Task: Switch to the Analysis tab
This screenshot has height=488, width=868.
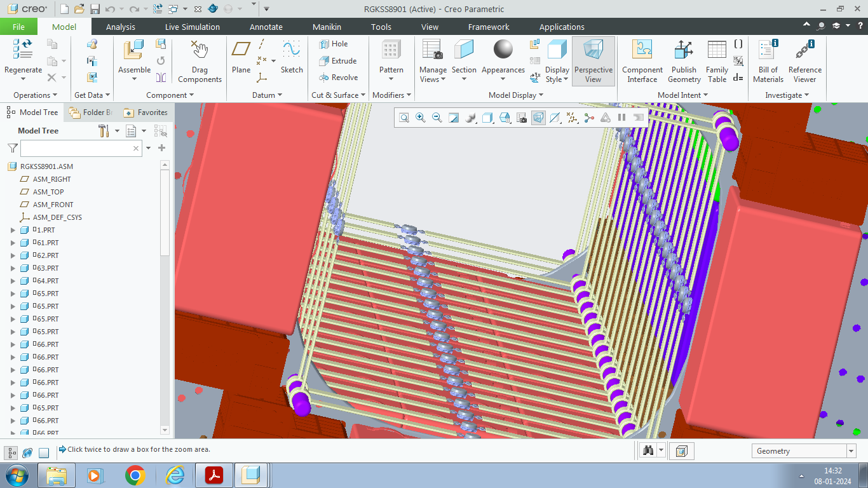Action: point(121,27)
